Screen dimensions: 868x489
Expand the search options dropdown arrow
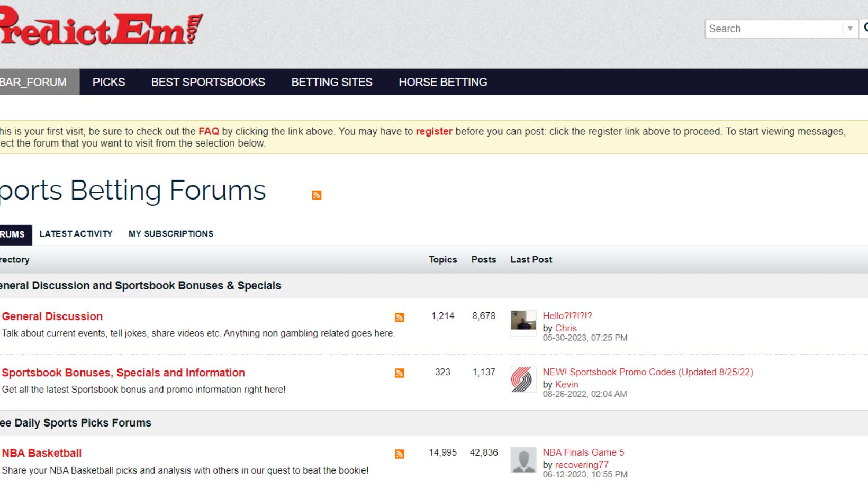[850, 29]
